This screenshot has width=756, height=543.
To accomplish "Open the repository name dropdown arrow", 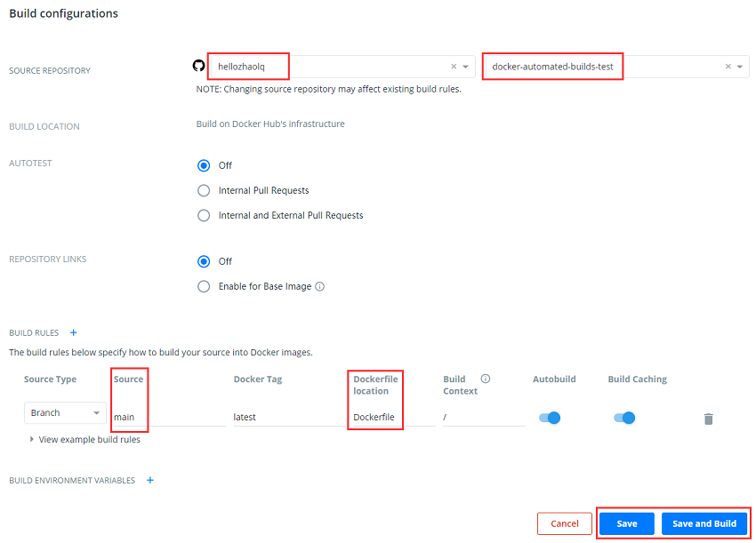I will (739, 67).
